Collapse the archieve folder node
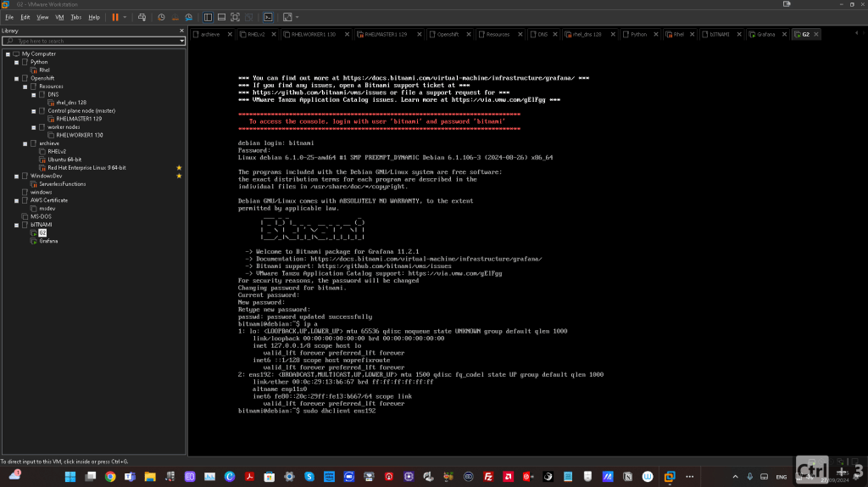The image size is (868, 487). tap(25, 143)
